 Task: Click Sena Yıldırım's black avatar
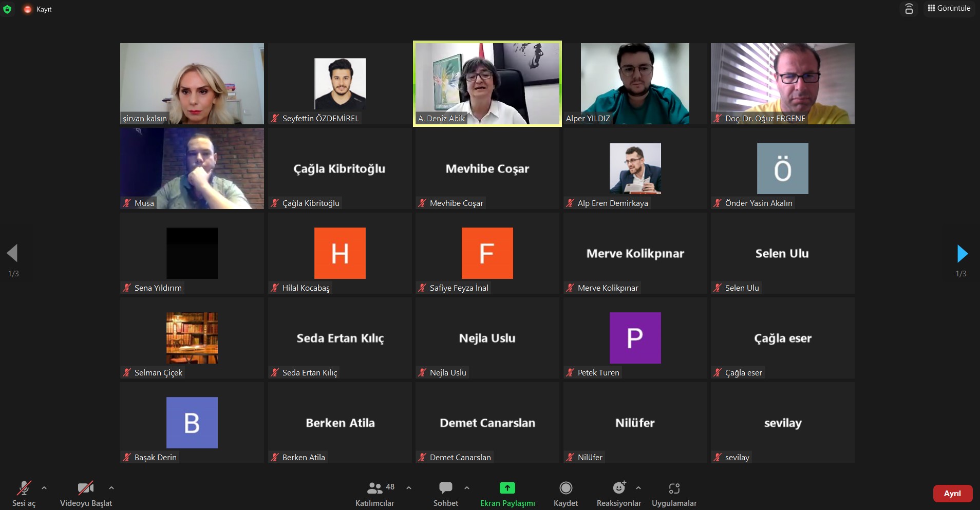point(192,253)
